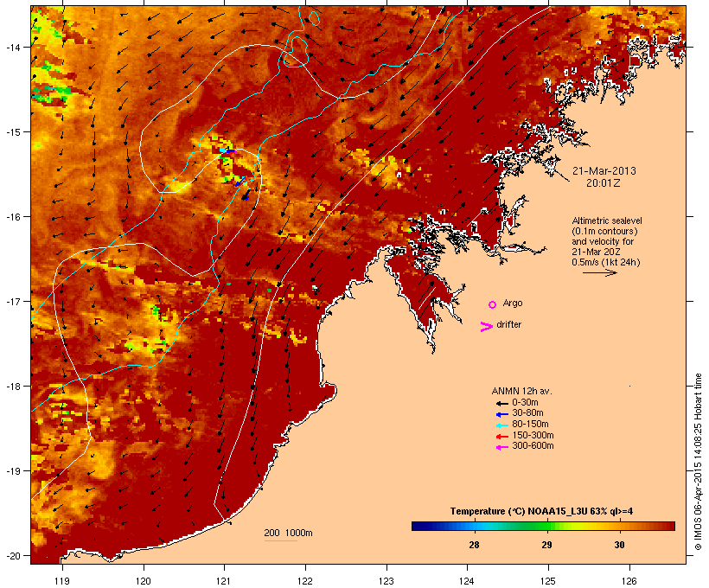Click the 28 label on temperature scale

coord(474,545)
